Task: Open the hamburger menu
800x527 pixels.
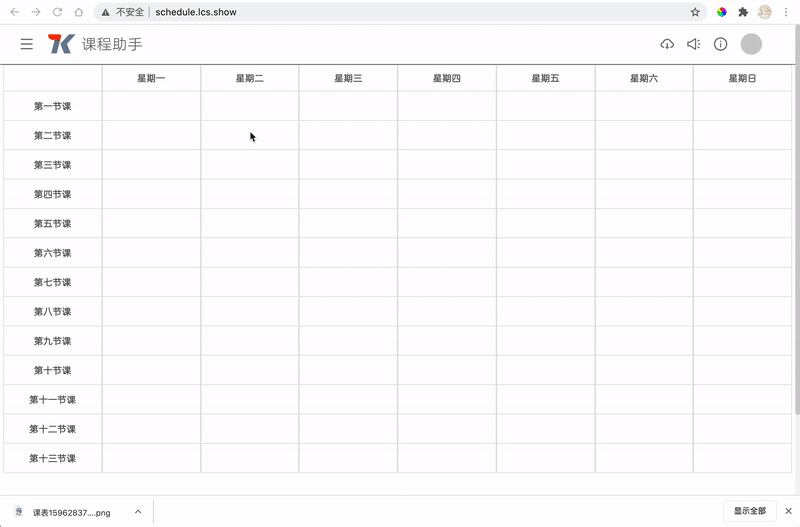Action: pos(27,44)
